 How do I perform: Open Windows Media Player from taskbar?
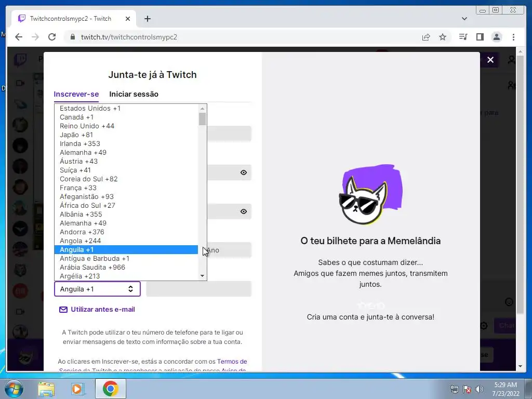click(x=77, y=389)
